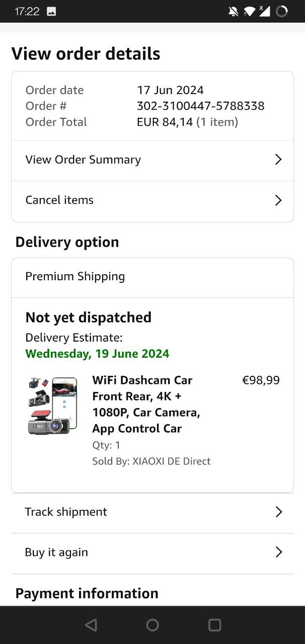Tap the order number 302-3100447-5788338
This screenshot has height=644, width=305.
point(200,106)
